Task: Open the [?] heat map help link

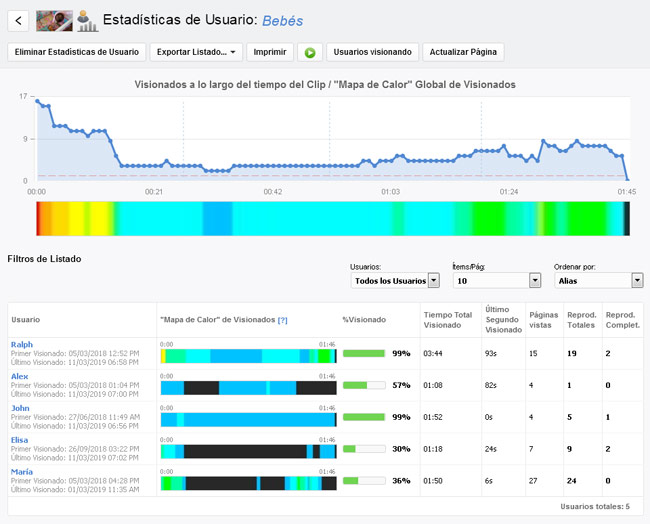Action: (x=282, y=320)
